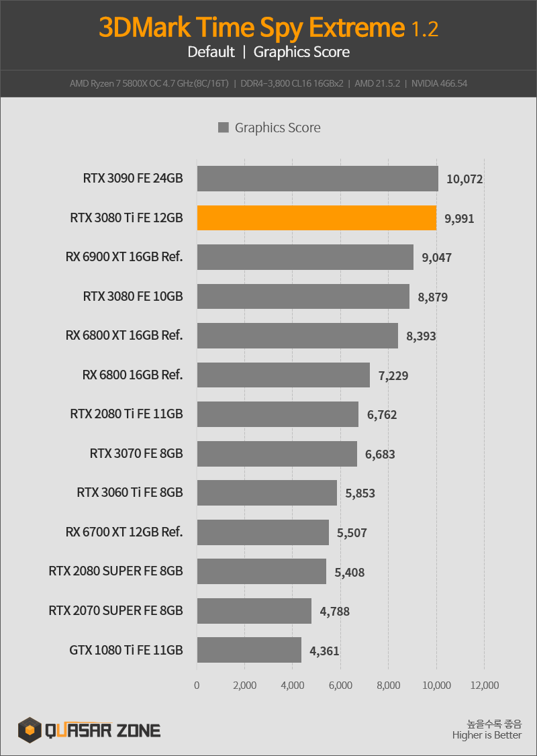Select the RTX 3080 FE 10GB bar
The width and height of the screenshot is (537, 756).
(303, 297)
